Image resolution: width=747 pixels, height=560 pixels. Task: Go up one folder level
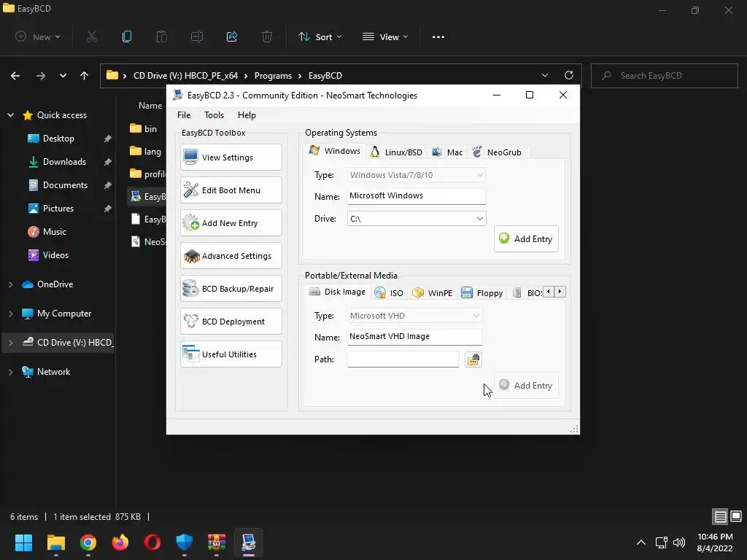pyautogui.click(x=85, y=76)
